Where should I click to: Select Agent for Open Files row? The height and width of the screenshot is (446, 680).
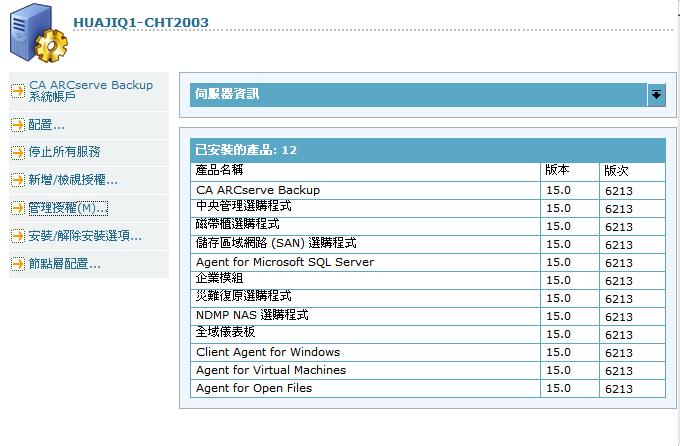click(x=428, y=389)
